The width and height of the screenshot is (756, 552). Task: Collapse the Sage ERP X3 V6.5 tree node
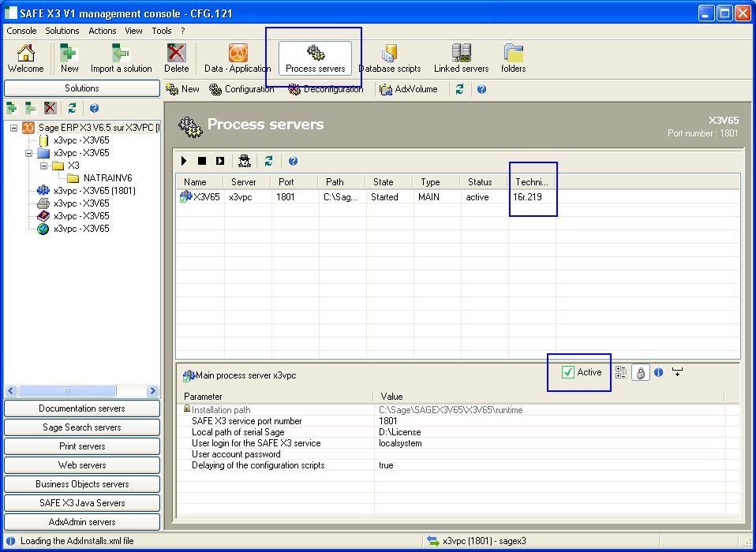[13, 128]
